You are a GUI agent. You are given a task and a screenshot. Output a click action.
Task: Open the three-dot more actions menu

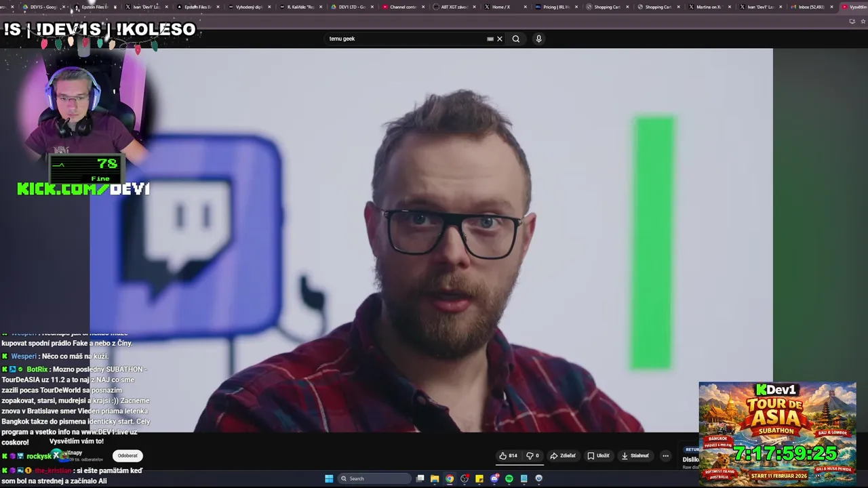[x=665, y=455]
